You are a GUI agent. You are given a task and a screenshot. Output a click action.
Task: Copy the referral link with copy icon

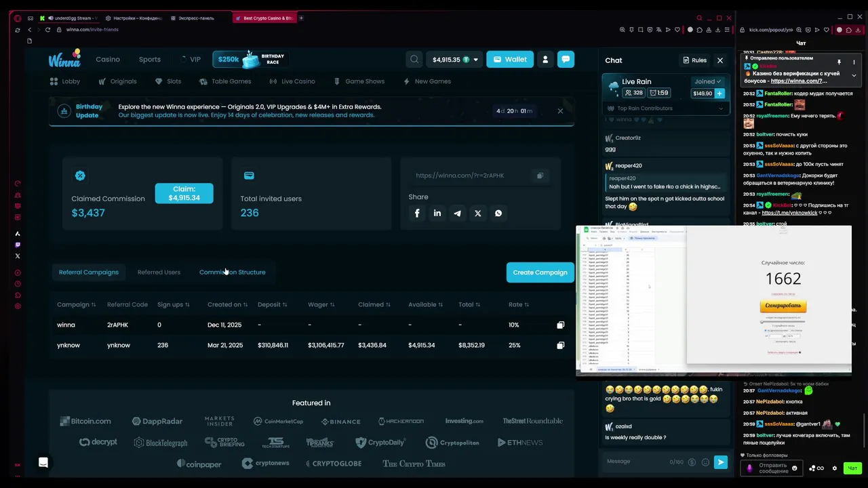(540, 176)
